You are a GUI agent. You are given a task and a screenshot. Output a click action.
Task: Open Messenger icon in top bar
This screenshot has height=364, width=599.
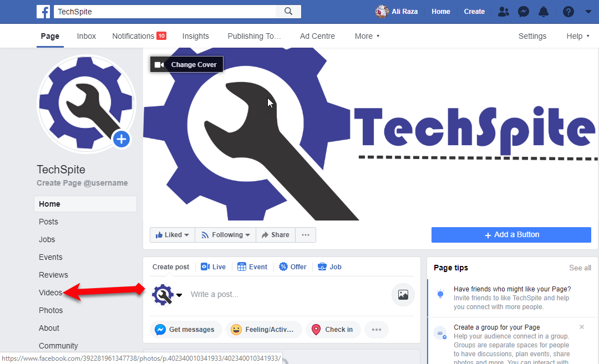pos(524,12)
